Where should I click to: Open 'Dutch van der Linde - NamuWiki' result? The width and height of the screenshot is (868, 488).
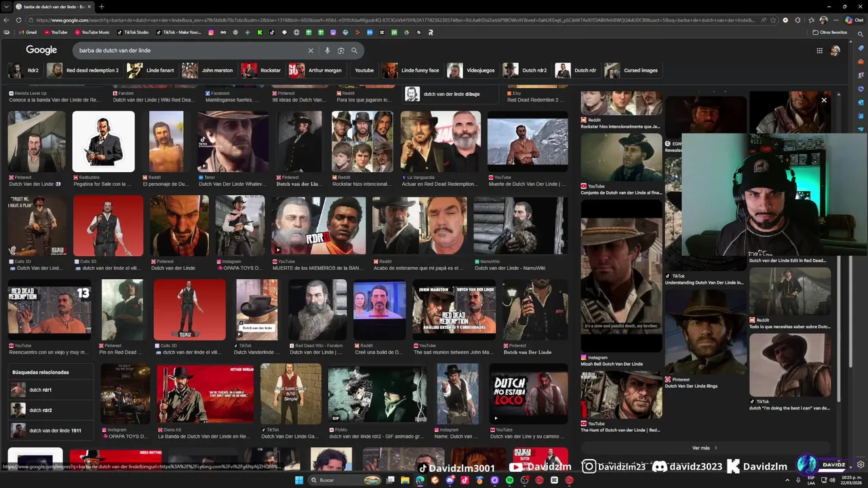(520, 226)
